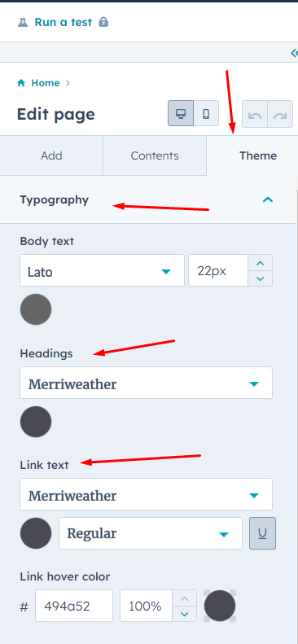Decrease body text font size
Screen dimensions: 298x644
coord(261,278)
